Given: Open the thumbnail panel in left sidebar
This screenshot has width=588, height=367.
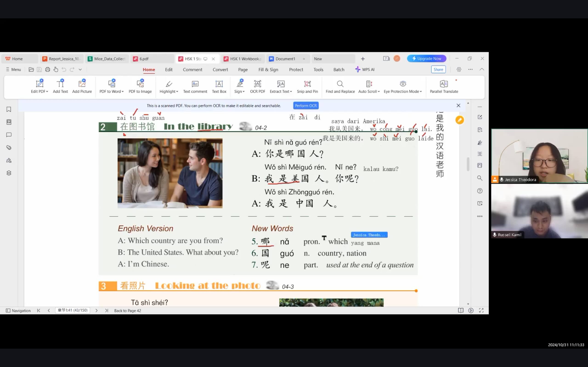Looking at the screenshot, I should tap(9, 122).
